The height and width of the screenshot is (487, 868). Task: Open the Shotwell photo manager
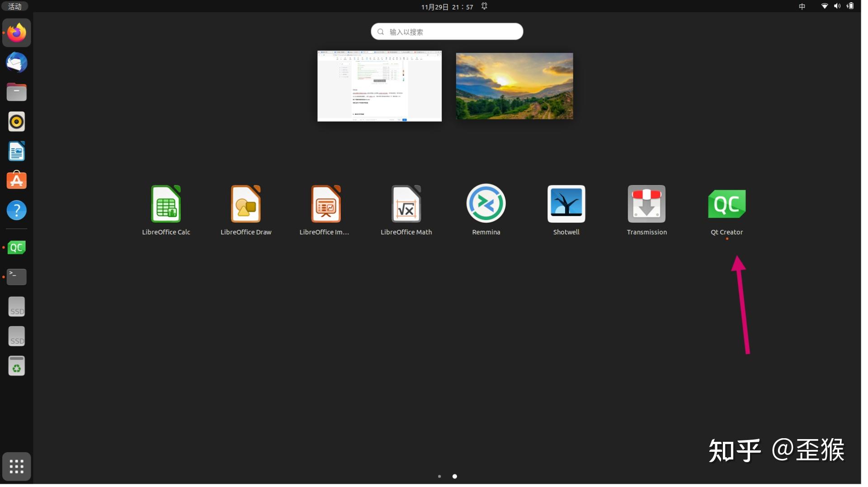tap(566, 204)
